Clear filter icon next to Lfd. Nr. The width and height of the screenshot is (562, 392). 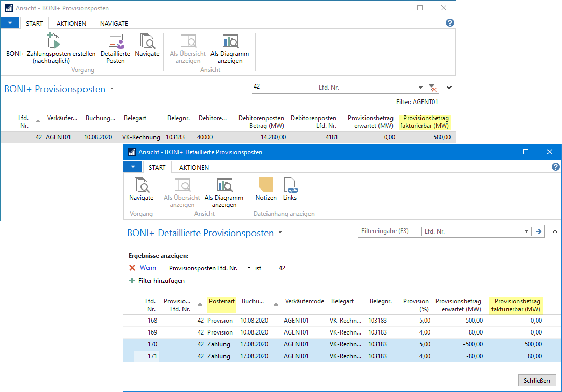coord(432,88)
